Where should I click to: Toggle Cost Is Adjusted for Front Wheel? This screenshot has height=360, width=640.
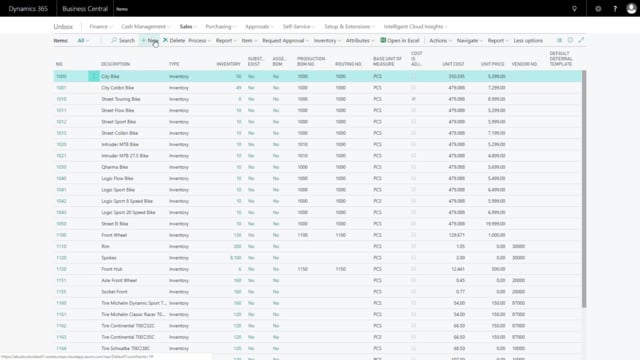click(x=413, y=235)
